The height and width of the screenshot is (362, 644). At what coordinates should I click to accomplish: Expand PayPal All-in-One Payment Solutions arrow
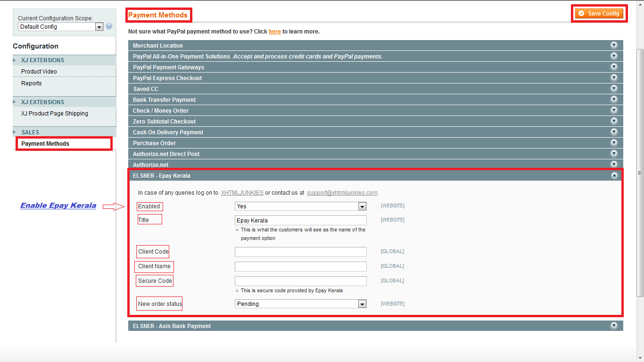coord(614,56)
